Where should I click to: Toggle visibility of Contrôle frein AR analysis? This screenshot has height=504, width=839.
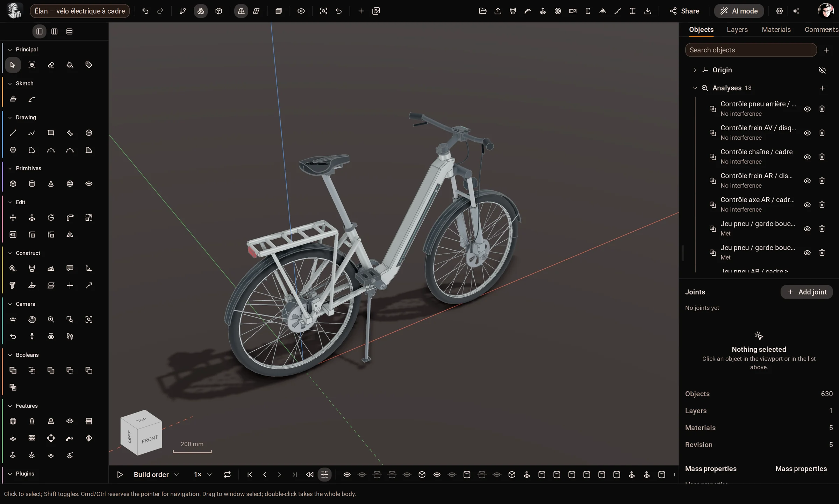(x=807, y=181)
